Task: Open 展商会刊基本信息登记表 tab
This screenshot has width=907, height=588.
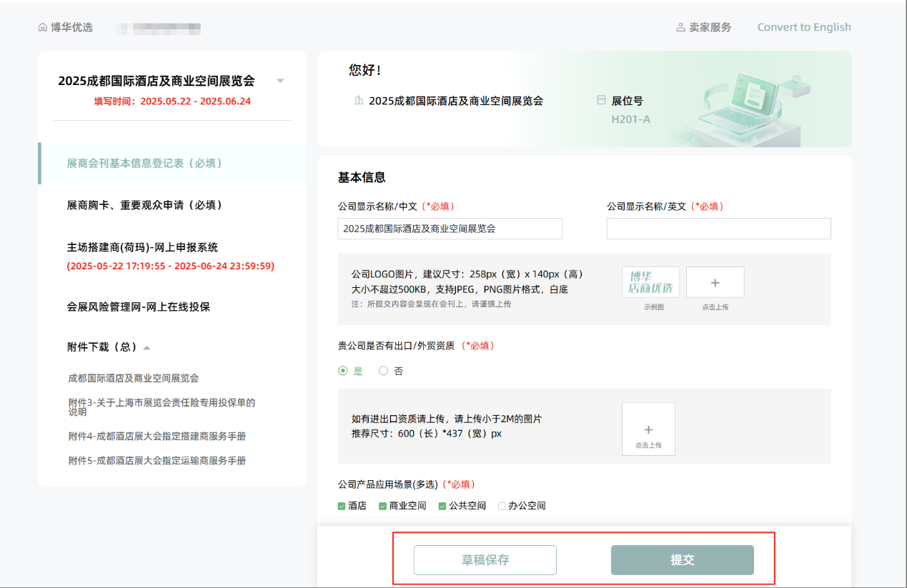Action: [x=144, y=163]
